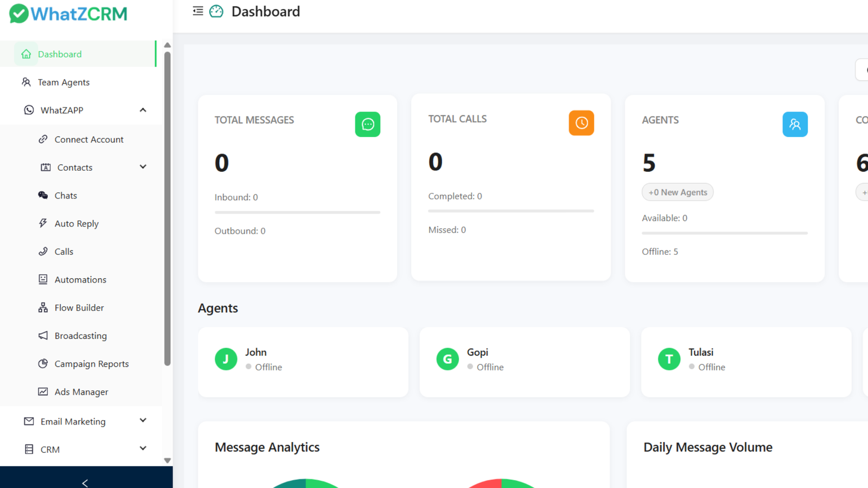868x488 pixels.
Task: Toggle the sidebar menu with the hamburger icon
Action: tap(197, 10)
